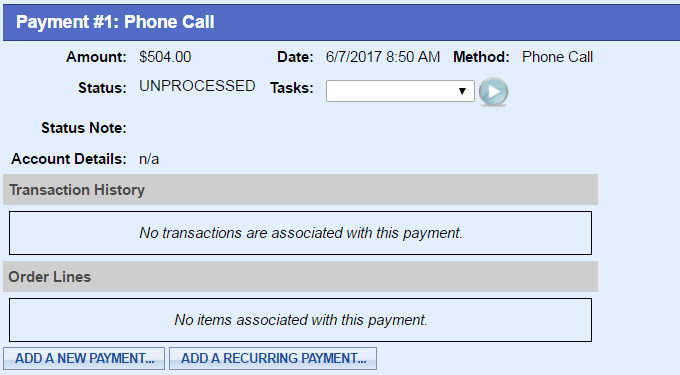Click ADD A RECURRING PAYMENT button
The height and width of the screenshot is (375, 680).
click(x=273, y=359)
